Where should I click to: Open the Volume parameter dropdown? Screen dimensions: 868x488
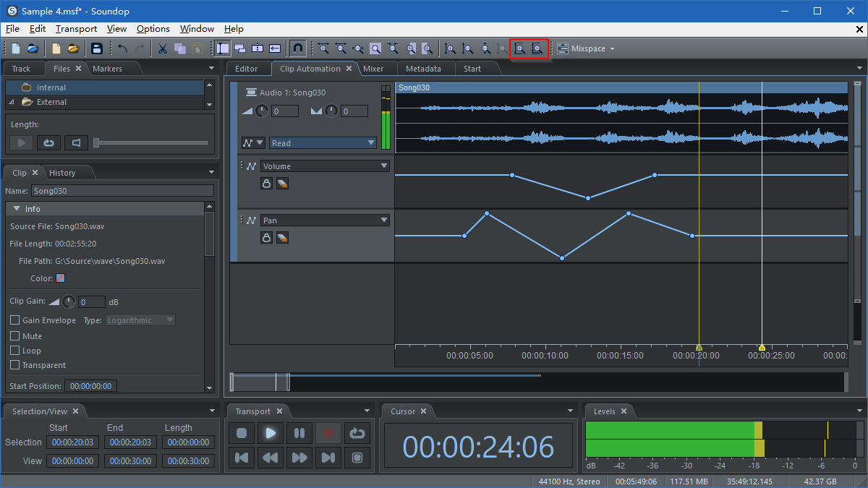pyautogui.click(x=325, y=166)
